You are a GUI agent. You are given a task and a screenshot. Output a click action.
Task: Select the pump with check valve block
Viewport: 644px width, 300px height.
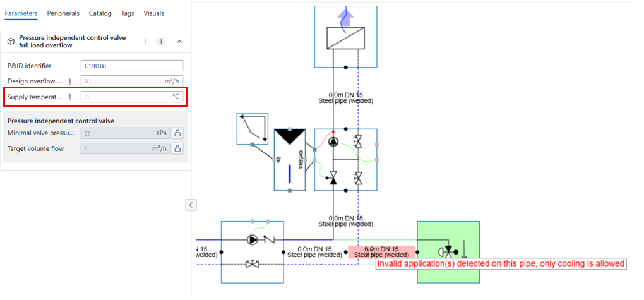click(252, 251)
